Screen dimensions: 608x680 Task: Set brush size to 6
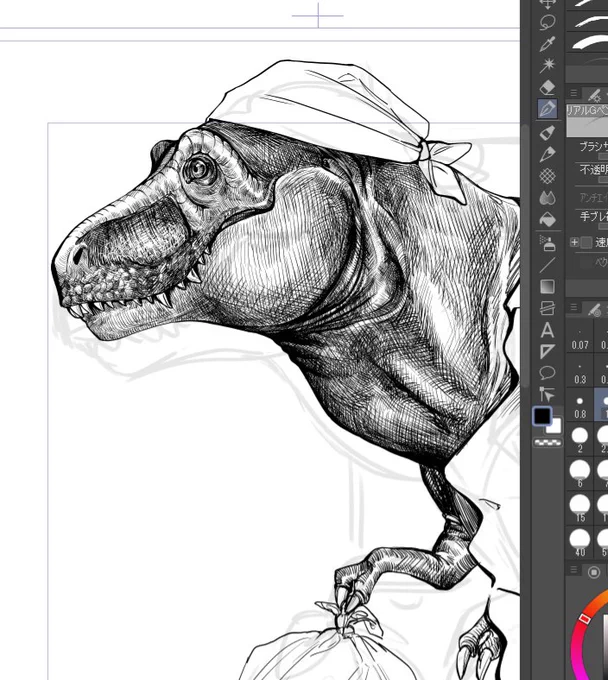pos(580,474)
